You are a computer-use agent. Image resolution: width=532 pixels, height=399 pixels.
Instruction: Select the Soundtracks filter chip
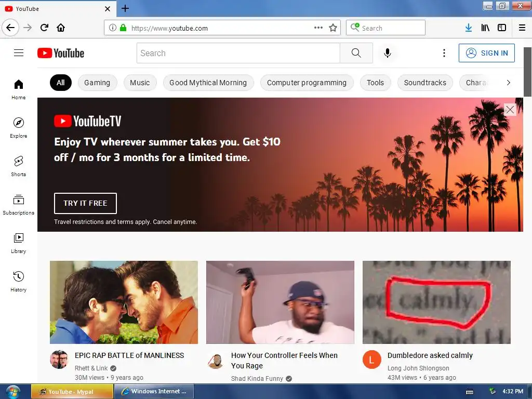pos(425,83)
